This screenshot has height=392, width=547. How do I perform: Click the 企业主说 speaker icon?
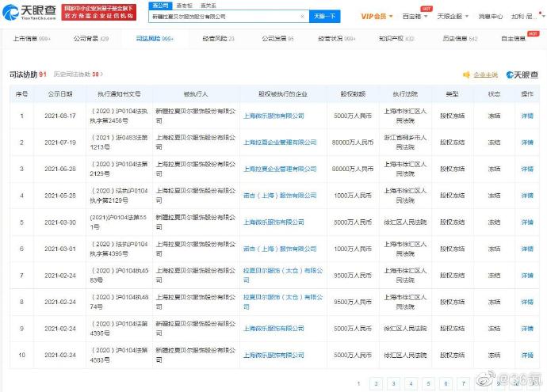tap(466, 75)
